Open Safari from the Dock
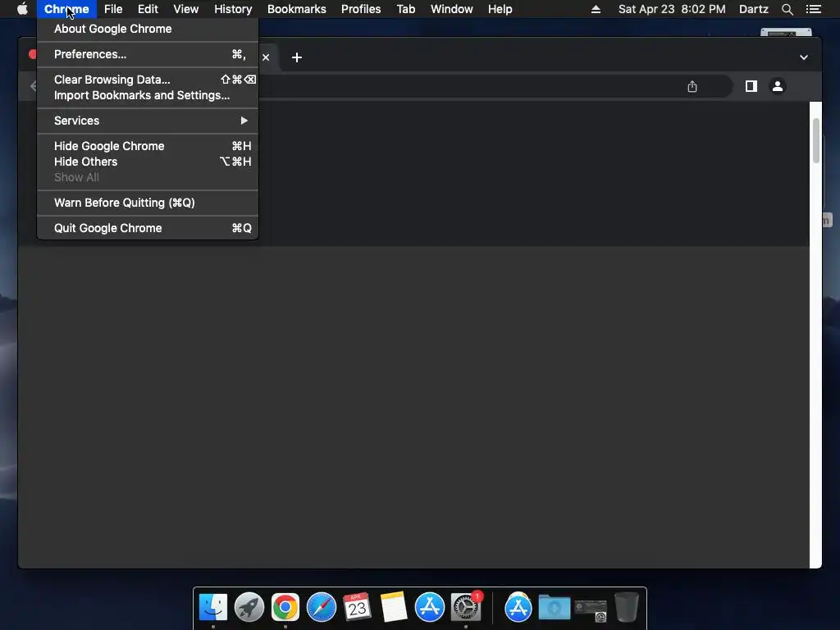The image size is (840, 630). click(x=322, y=607)
